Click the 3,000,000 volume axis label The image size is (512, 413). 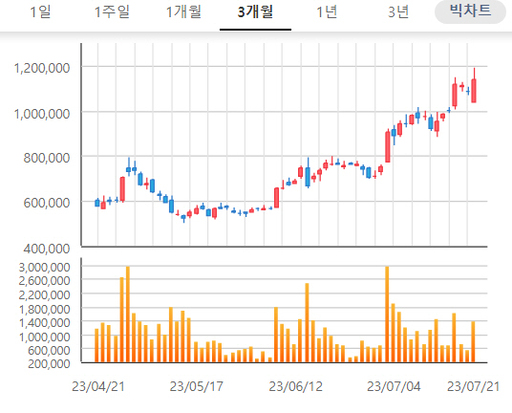coord(44,267)
